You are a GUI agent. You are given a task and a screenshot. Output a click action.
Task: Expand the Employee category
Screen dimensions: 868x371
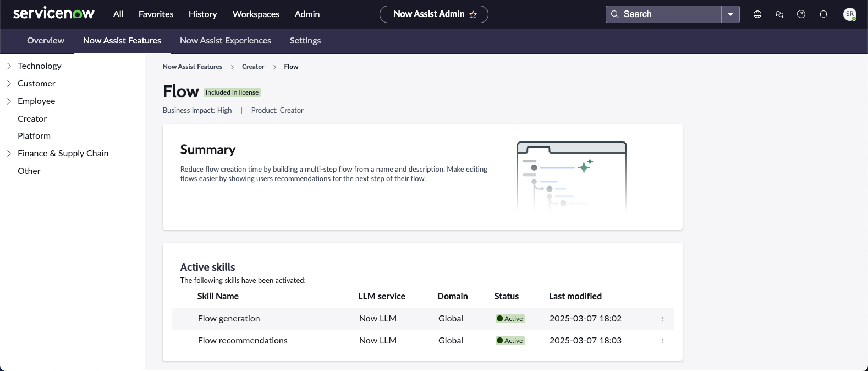[x=9, y=101]
